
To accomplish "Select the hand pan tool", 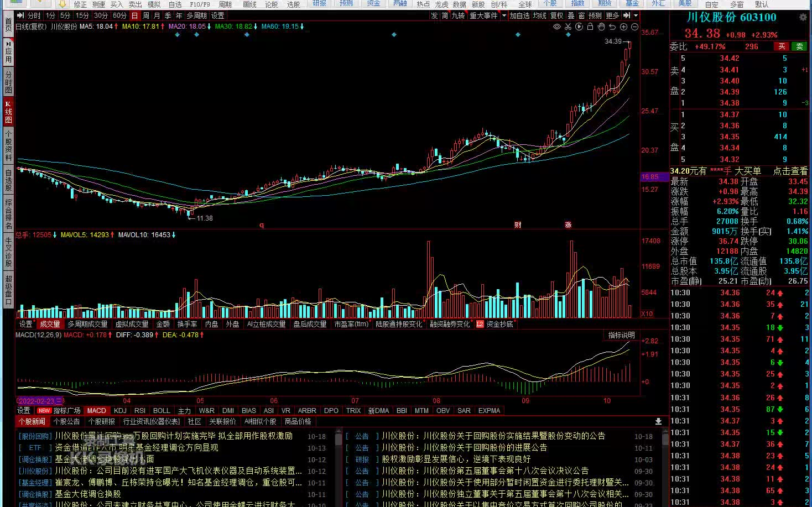I will pyautogui.click(x=601, y=27).
